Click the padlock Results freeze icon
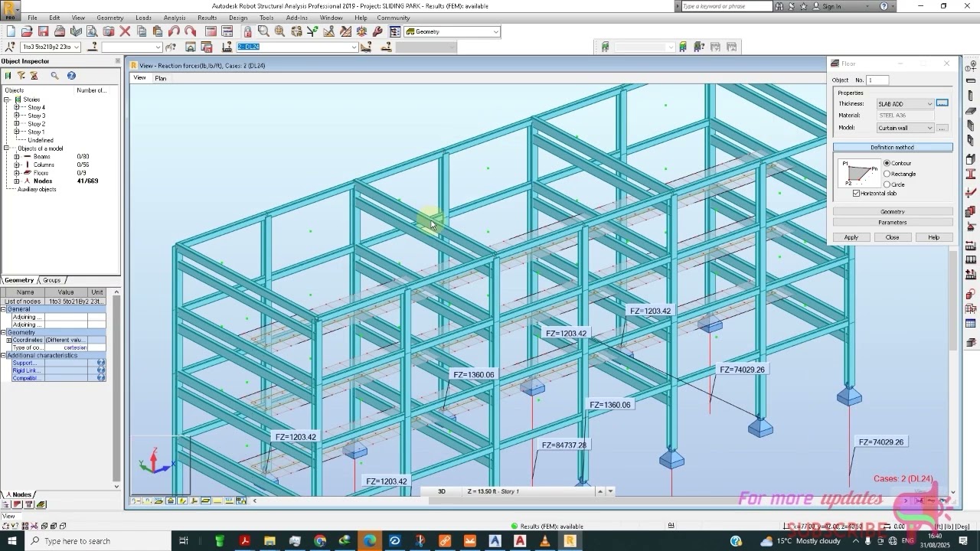This screenshot has width=980, height=551. tap(247, 31)
